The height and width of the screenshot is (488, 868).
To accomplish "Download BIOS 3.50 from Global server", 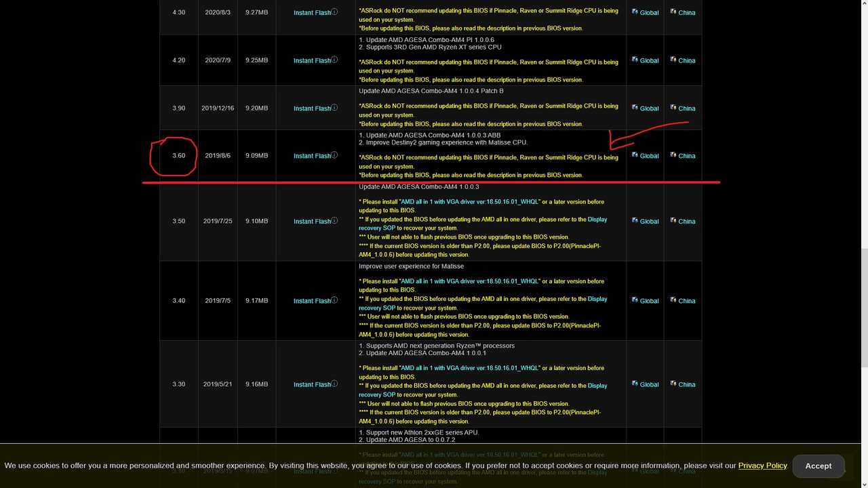I will pyautogui.click(x=645, y=221).
